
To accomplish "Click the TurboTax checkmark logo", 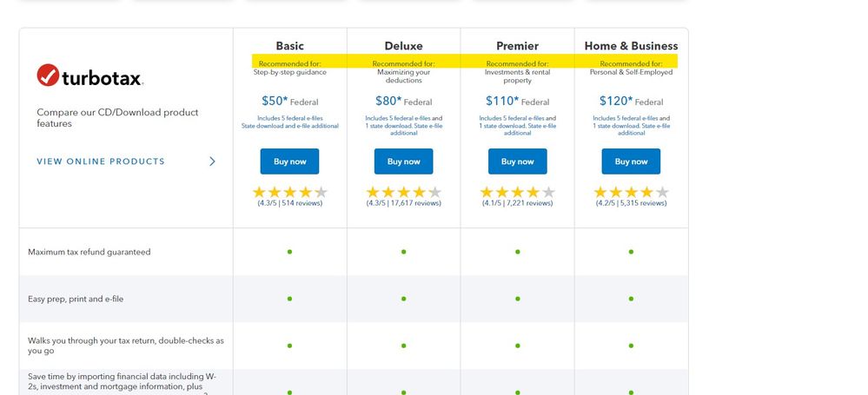I will (x=48, y=76).
